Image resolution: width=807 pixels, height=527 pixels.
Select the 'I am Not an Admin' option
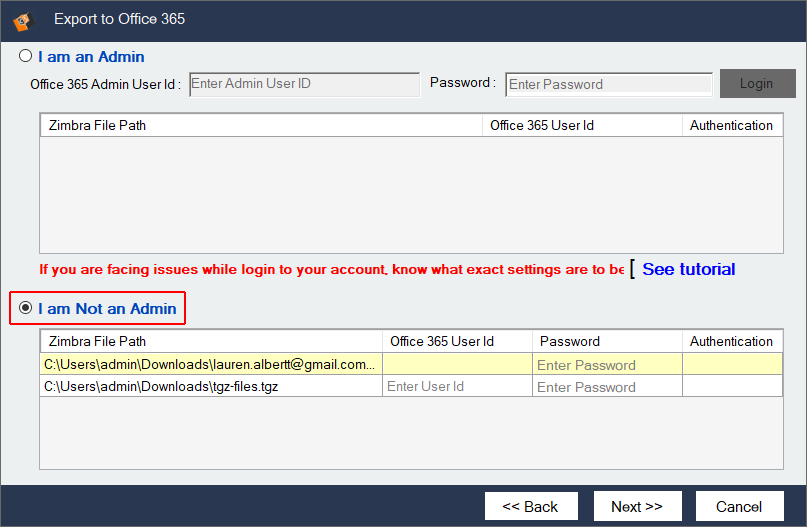pyautogui.click(x=26, y=309)
